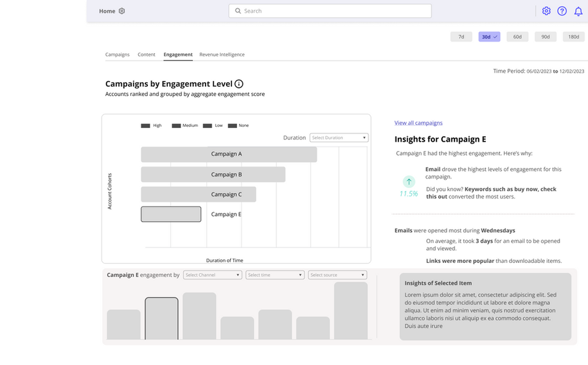Open the View all campaigns link
Viewport: 588px width, 365px height.
418,123
